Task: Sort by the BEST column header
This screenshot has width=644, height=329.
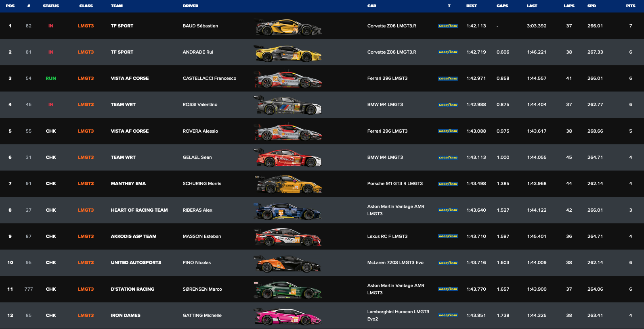Action: (472, 6)
